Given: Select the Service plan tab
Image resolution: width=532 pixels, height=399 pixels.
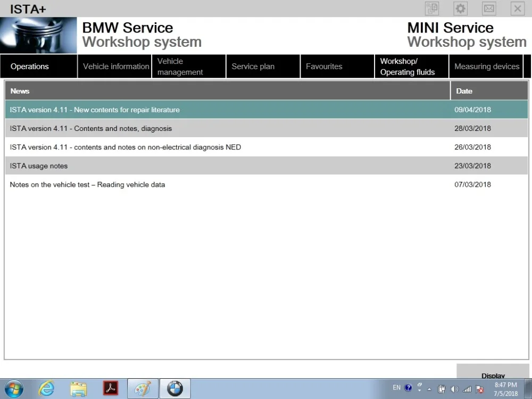Looking at the screenshot, I should pyautogui.click(x=263, y=66).
